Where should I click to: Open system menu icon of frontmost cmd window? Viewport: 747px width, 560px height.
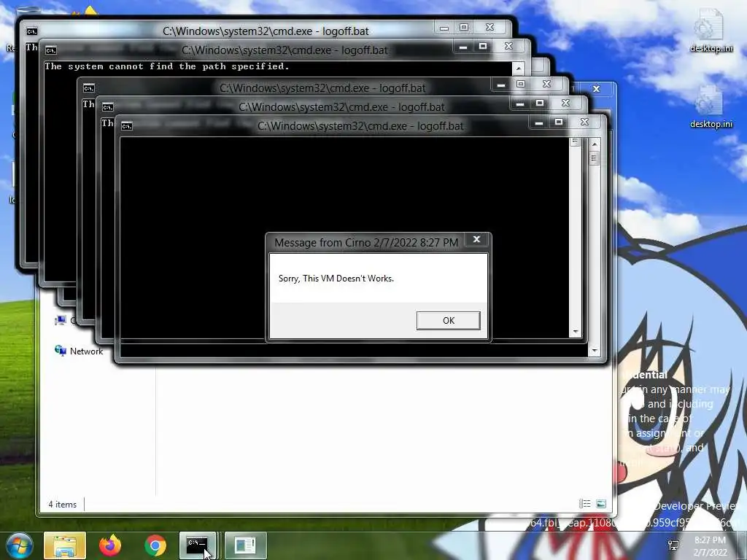(127, 126)
